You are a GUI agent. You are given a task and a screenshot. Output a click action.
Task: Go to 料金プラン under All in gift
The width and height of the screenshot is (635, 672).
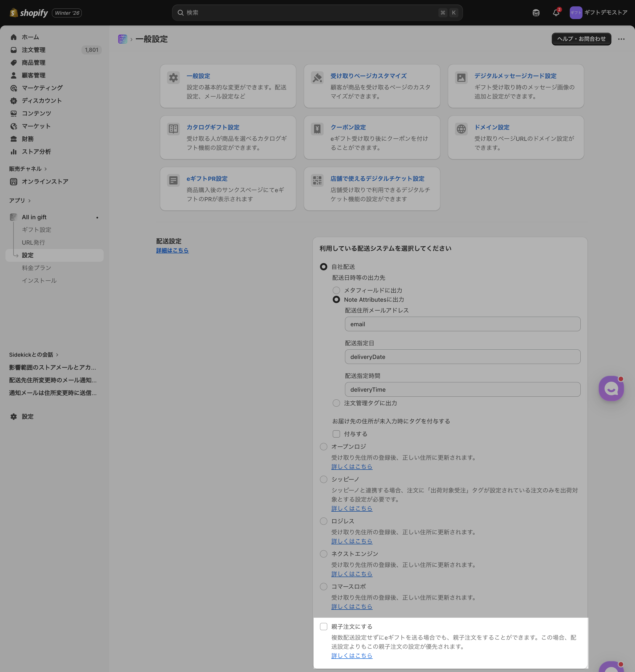click(37, 268)
